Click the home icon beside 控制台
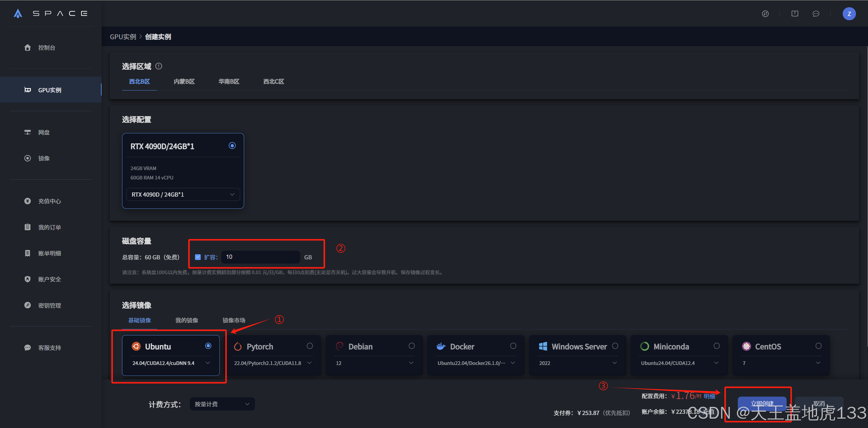The height and width of the screenshot is (428, 868). click(28, 48)
